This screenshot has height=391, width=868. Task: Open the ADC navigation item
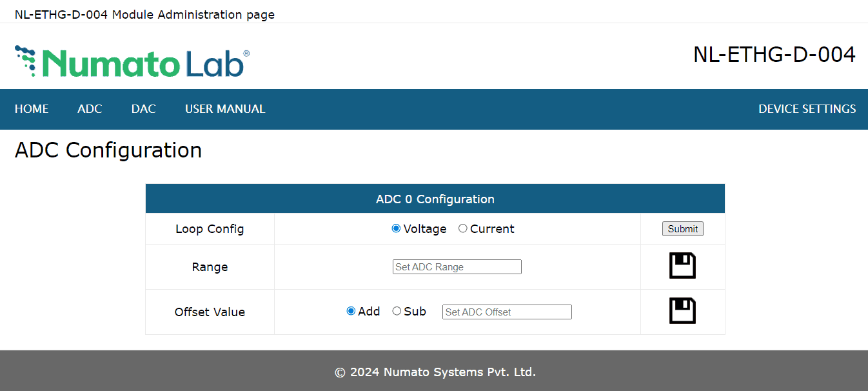click(90, 109)
